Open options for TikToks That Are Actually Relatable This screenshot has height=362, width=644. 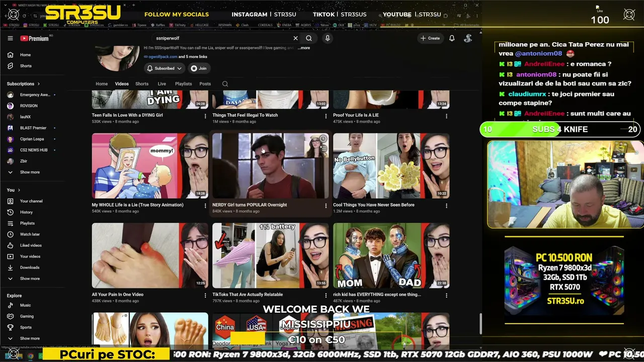coord(326,296)
